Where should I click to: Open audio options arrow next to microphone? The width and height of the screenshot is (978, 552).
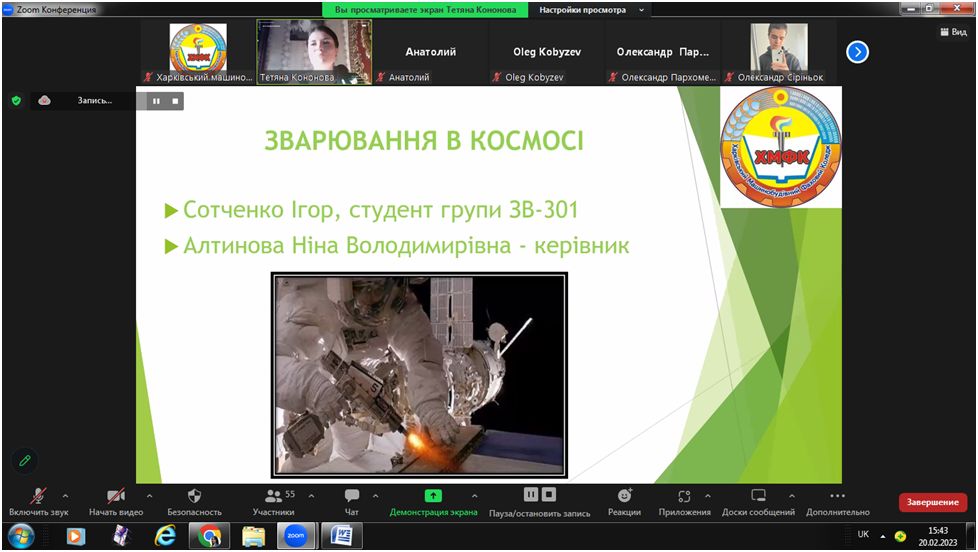(x=65, y=496)
